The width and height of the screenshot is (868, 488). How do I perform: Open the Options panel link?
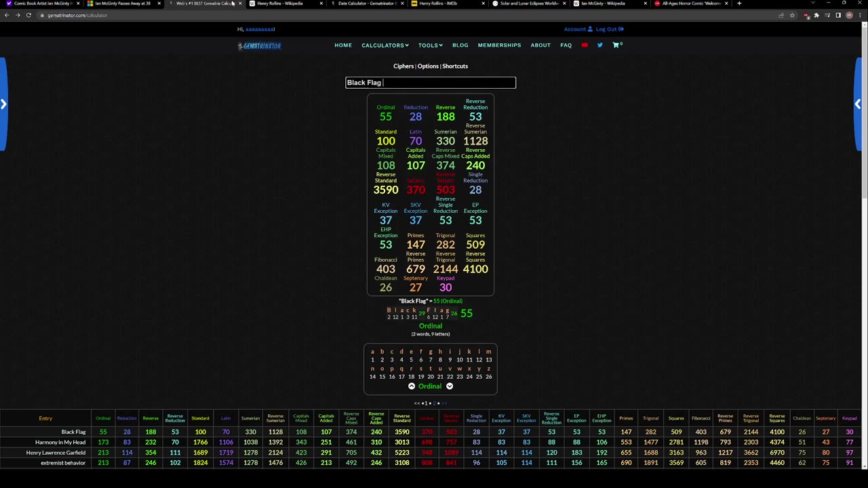pos(428,66)
